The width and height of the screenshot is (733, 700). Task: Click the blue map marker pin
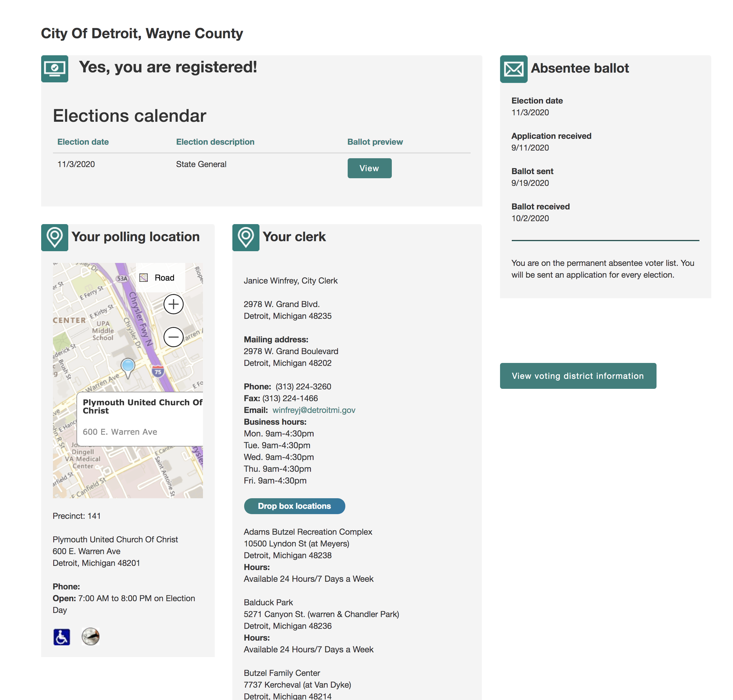click(x=128, y=366)
